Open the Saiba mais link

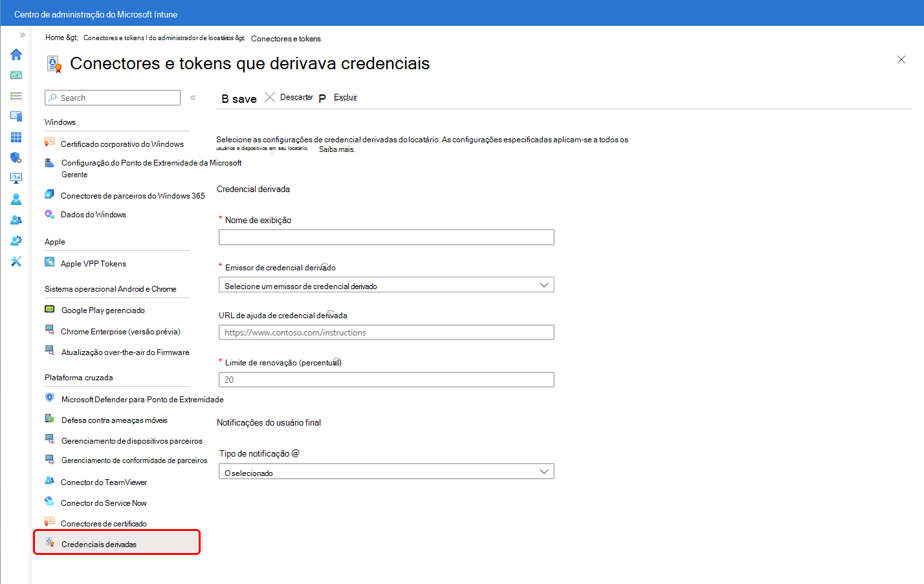click(336, 149)
